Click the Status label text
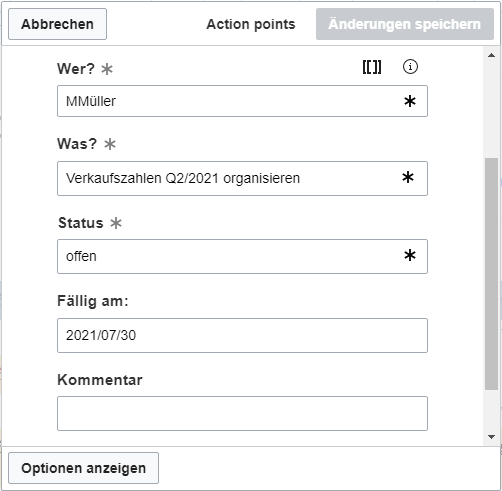The height and width of the screenshot is (491, 502). [x=81, y=223]
